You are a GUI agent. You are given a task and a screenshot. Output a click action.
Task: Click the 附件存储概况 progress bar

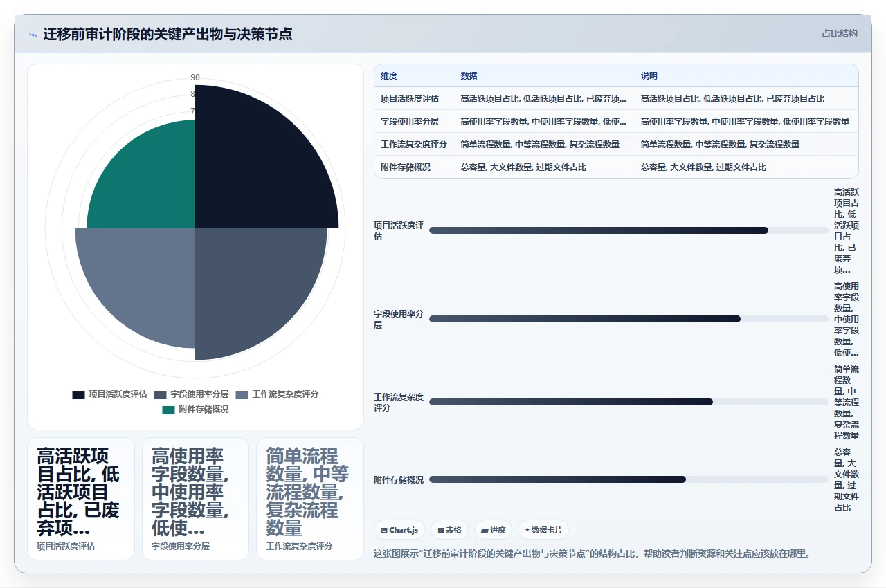629,479
